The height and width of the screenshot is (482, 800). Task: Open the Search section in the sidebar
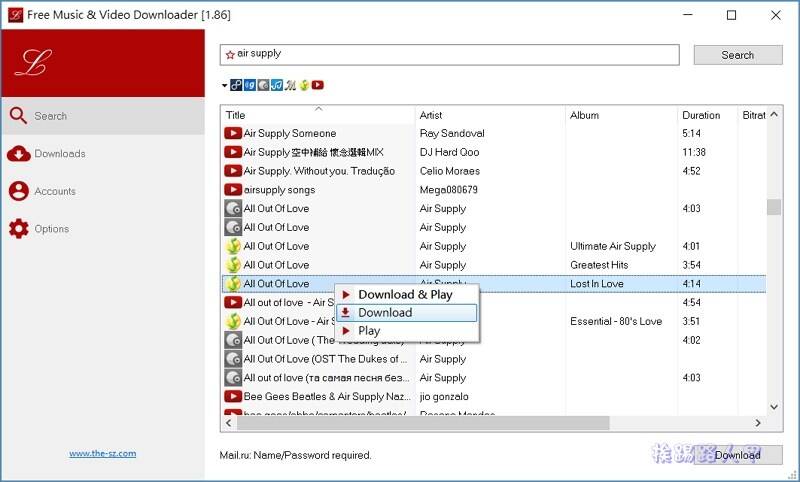(102, 116)
